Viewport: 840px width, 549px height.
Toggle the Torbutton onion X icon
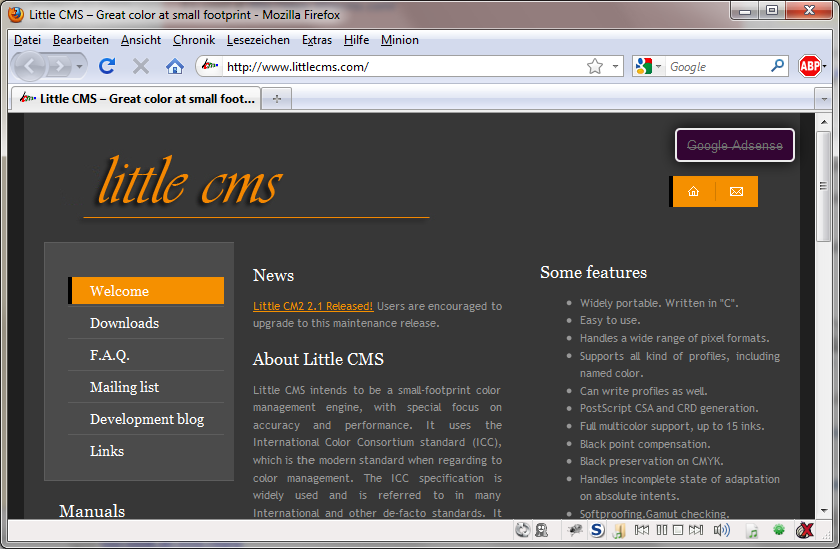(x=805, y=530)
